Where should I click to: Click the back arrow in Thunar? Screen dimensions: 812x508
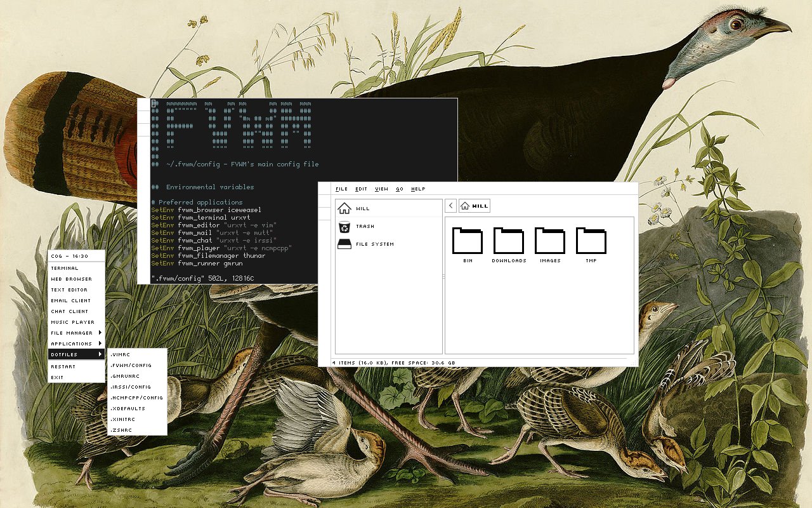click(450, 206)
